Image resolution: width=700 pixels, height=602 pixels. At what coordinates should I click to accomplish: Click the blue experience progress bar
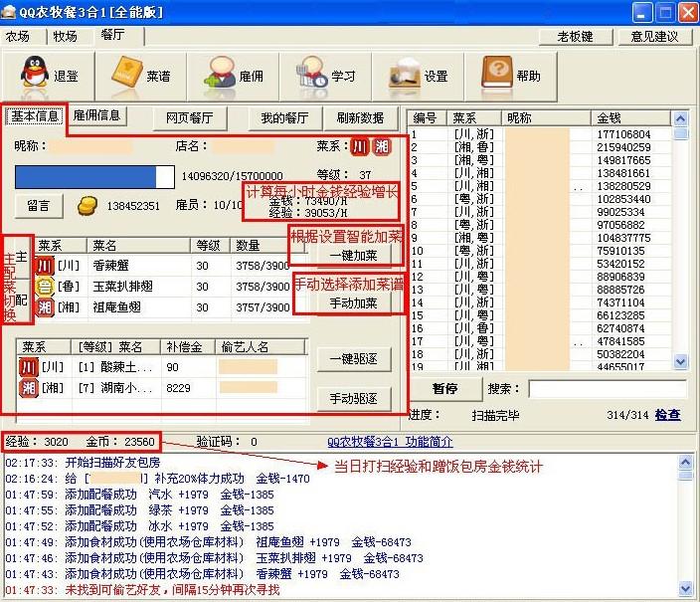click(x=94, y=177)
